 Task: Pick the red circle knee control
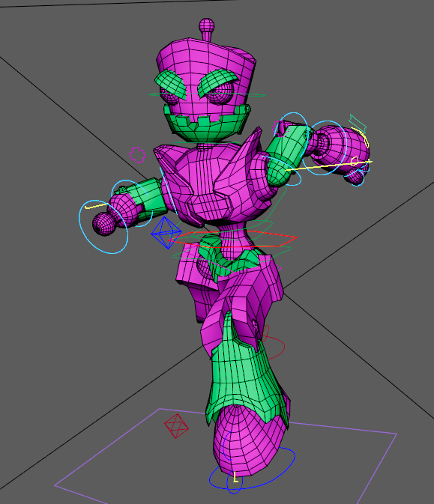click(273, 343)
